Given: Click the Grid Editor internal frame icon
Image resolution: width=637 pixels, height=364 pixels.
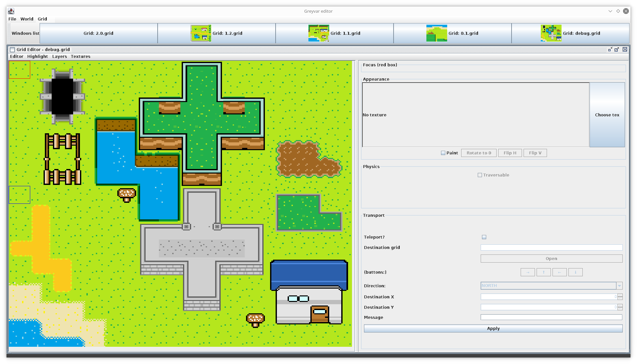Looking at the screenshot, I should click(12, 49).
